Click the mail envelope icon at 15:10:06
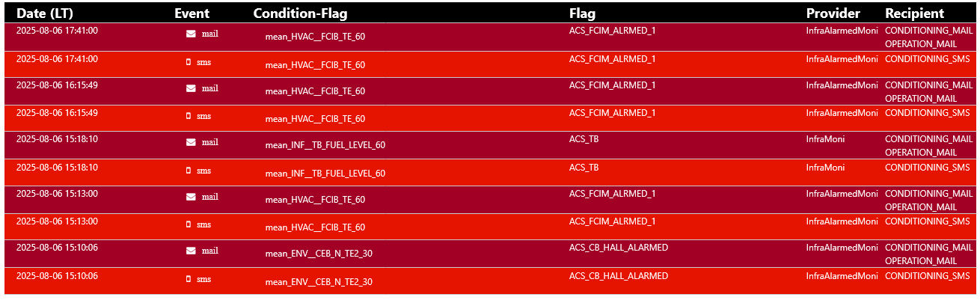Image resolution: width=980 pixels, height=306 pixels. point(191,251)
